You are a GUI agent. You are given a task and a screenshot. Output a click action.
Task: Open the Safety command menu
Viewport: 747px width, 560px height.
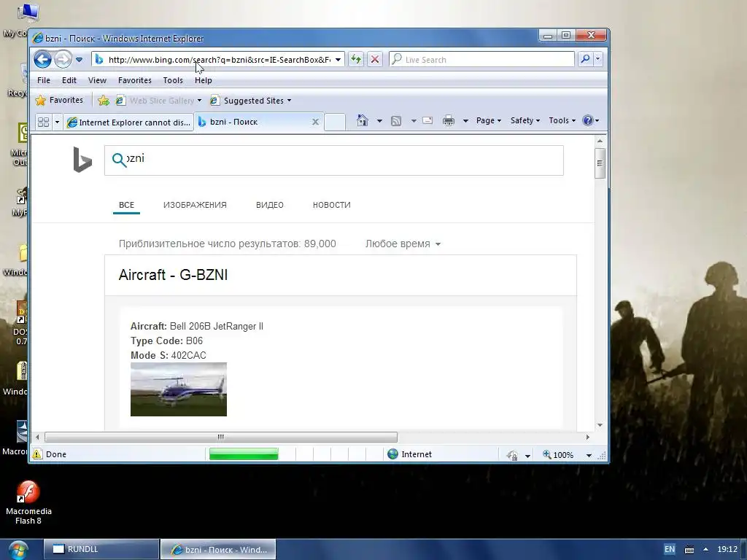click(525, 120)
